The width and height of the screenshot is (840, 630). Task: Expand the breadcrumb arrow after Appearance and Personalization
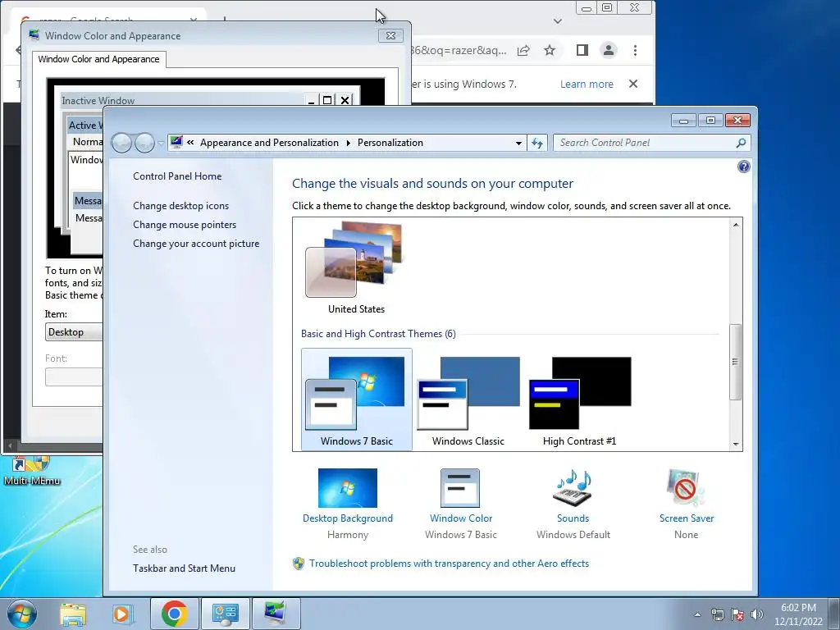348,143
